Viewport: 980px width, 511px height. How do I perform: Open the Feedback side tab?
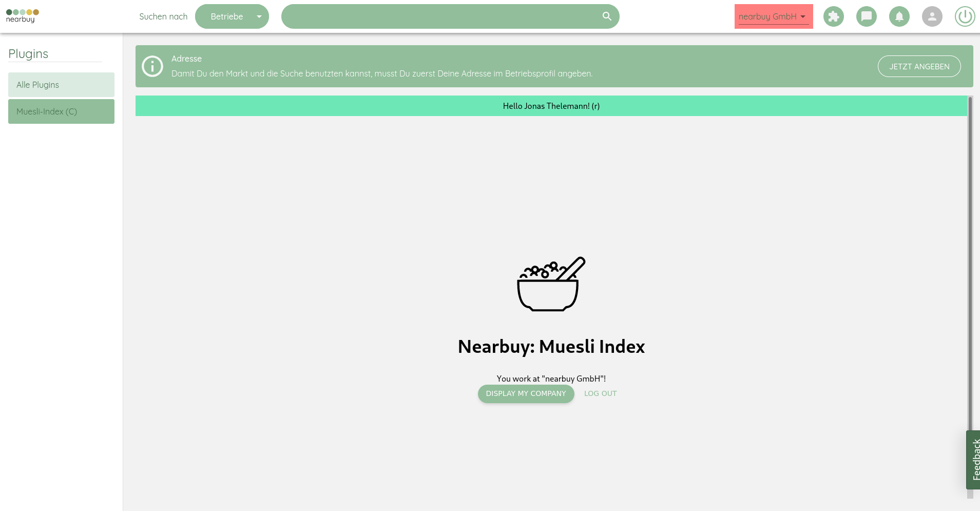pos(973,460)
